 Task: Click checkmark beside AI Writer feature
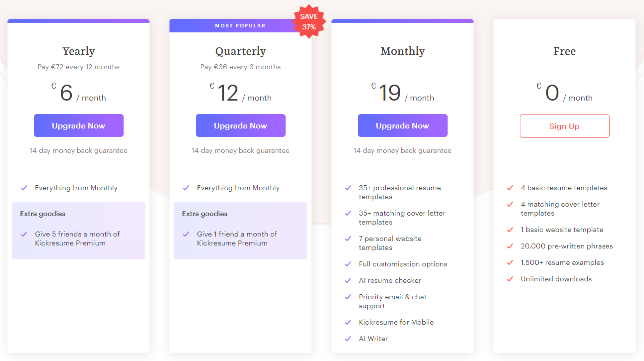348,339
